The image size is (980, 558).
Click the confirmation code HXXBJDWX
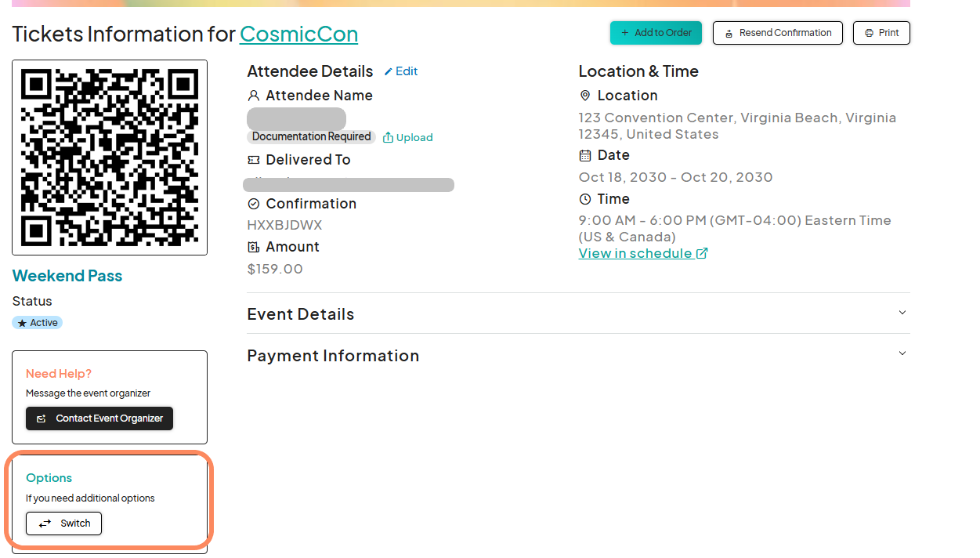[284, 225]
